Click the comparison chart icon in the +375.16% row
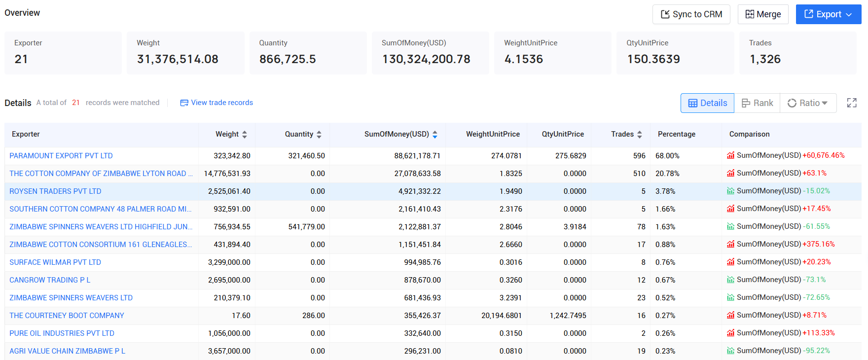Viewport: 868px width, 360px height. (730, 244)
